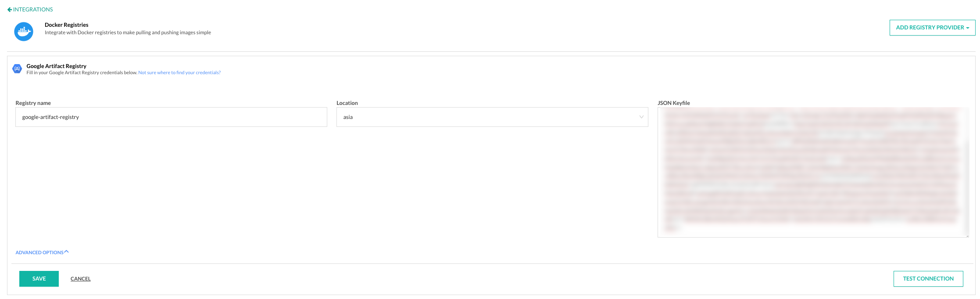Click the Google Artifact Registry heading
980x299 pixels.
[x=57, y=66]
